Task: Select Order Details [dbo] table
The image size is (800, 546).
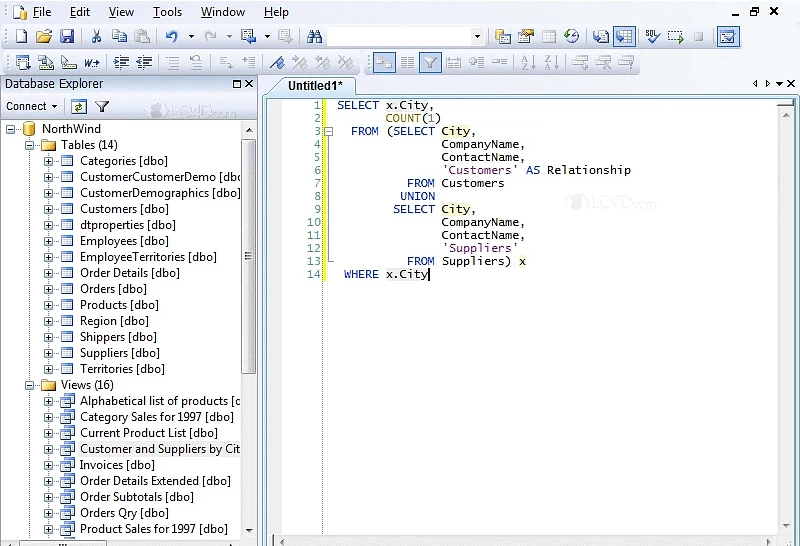Action: (130, 273)
